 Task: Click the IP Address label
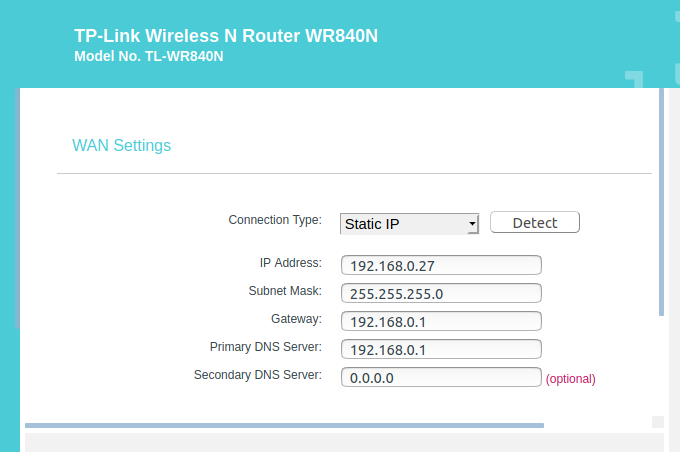[x=290, y=263]
